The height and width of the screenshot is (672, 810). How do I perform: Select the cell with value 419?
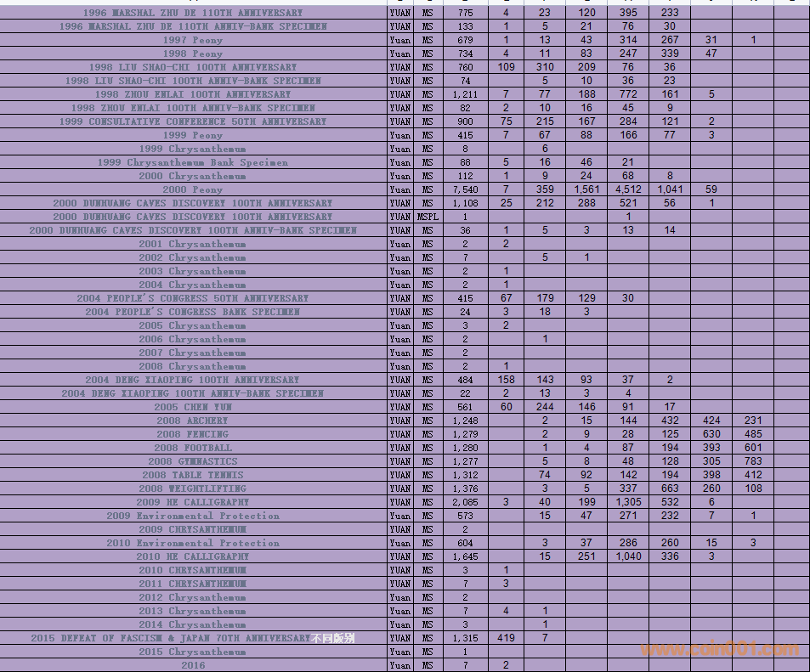[x=506, y=638]
